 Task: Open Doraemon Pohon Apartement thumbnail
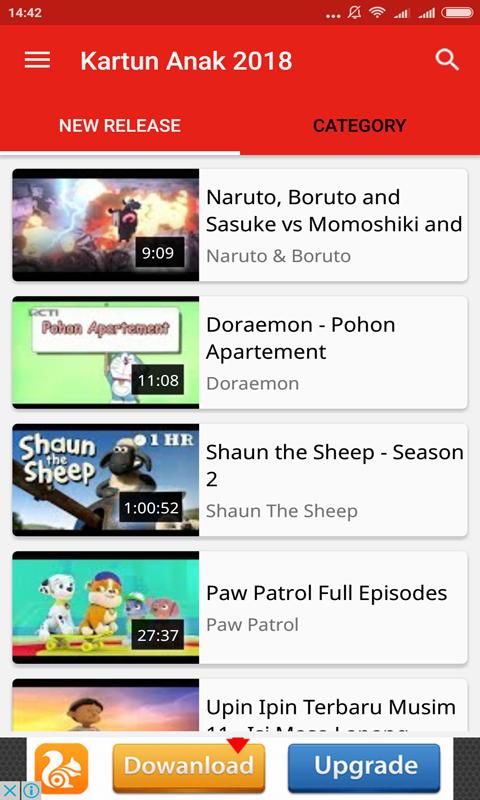(106, 353)
